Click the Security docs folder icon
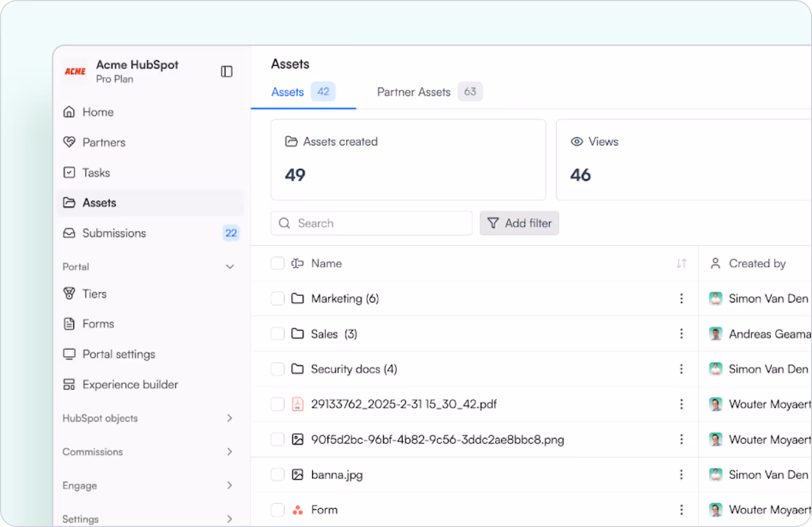Image resolution: width=812 pixels, height=527 pixels. coord(298,369)
